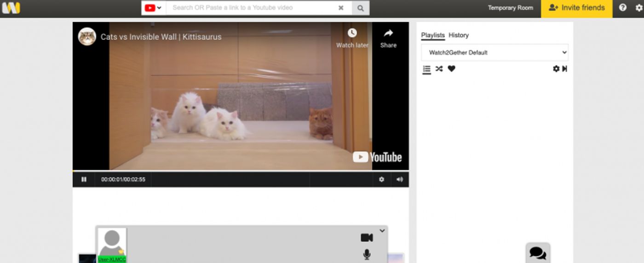Click the heart favorites icon

tap(451, 69)
